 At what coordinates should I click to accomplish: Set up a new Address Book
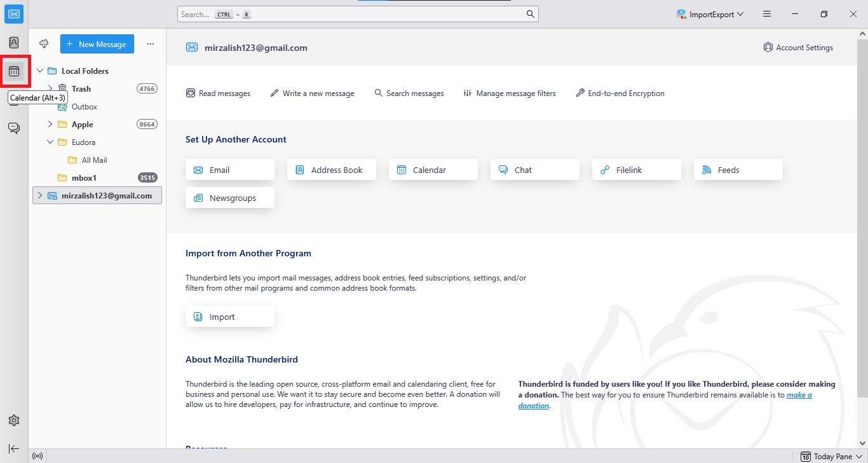pos(332,170)
